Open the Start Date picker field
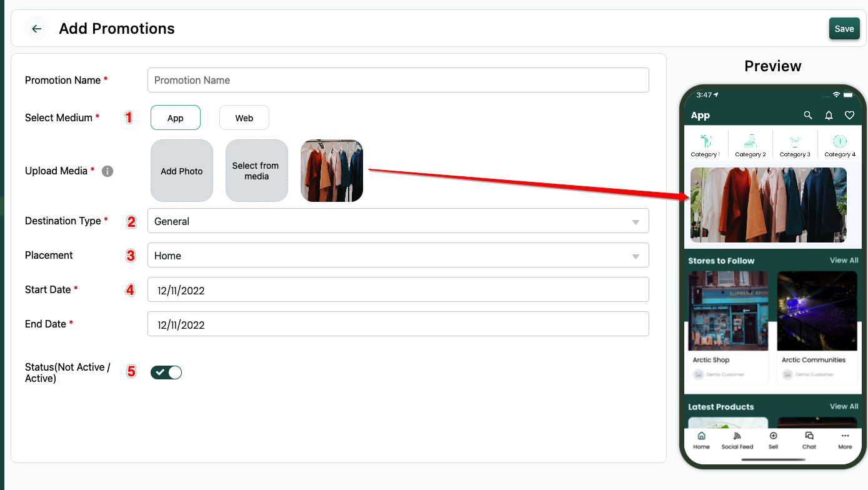The height and width of the screenshot is (490, 868). click(x=398, y=290)
